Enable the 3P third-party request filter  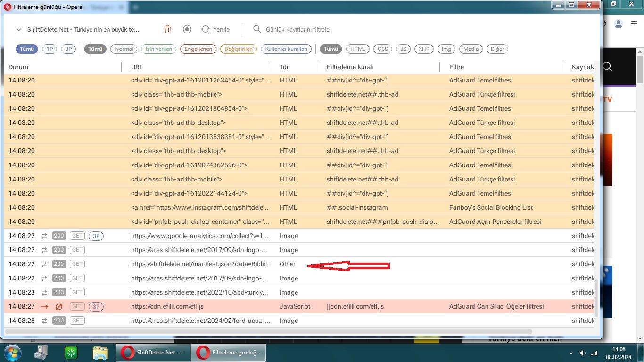click(68, 49)
